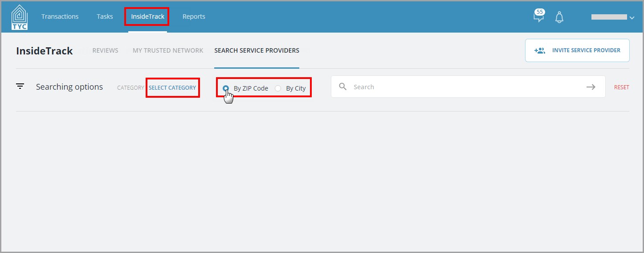Click the filter lines icon beside Searching options
The image size is (644, 253).
tap(20, 87)
